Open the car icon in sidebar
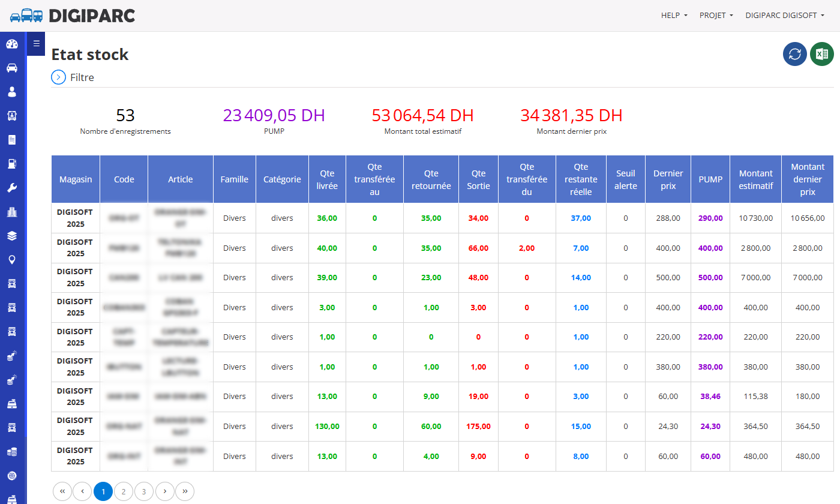840x504 pixels. pos(12,68)
